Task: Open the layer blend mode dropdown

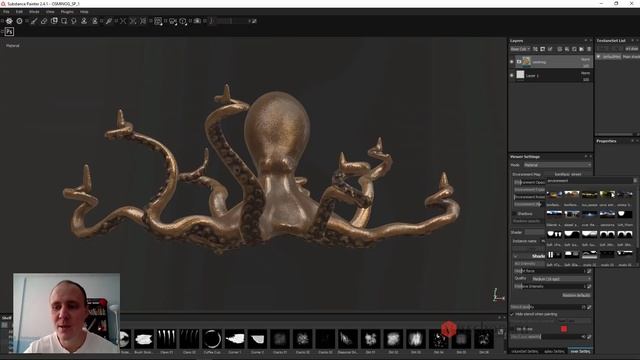Action: [x=520, y=49]
